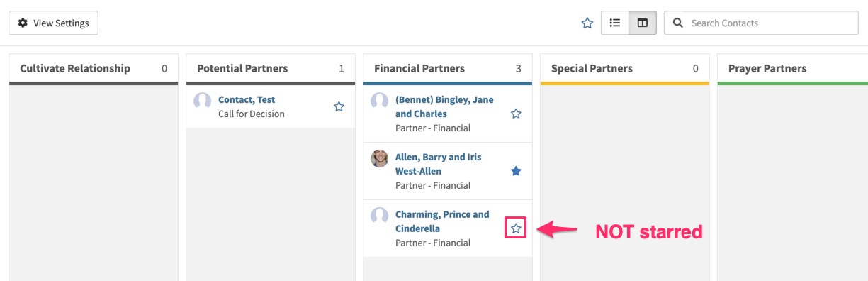Select the Potential Partners column header
This screenshot has width=868, height=281.
click(x=242, y=68)
